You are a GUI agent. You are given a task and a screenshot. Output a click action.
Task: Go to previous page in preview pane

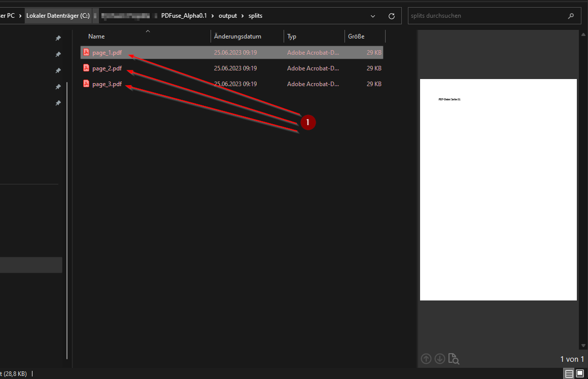point(426,359)
